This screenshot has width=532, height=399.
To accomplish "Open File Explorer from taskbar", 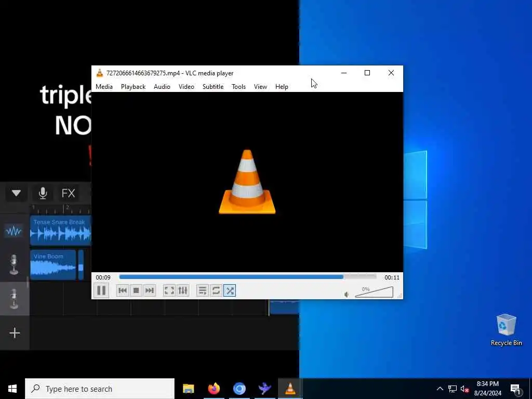I will 188,389.
